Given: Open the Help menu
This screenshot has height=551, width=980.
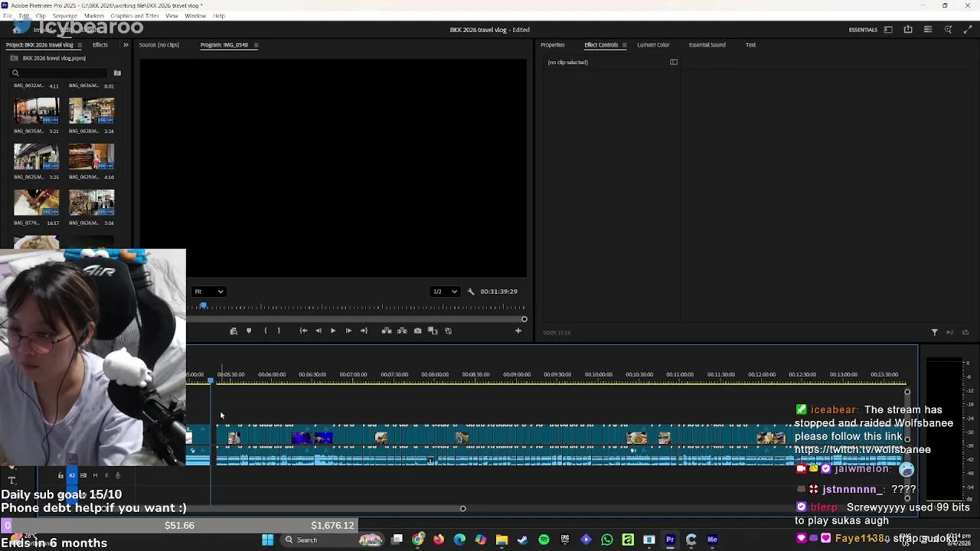Looking at the screenshot, I should [x=219, y=16].
